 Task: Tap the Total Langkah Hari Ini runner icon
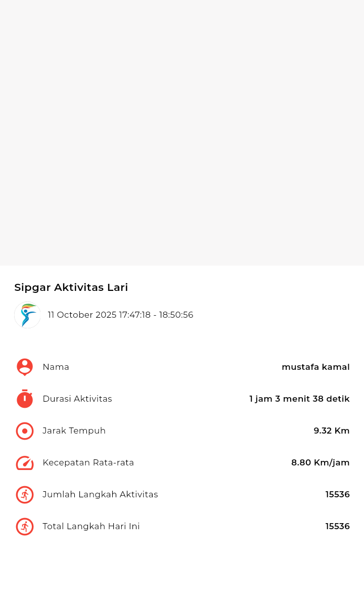25,527
